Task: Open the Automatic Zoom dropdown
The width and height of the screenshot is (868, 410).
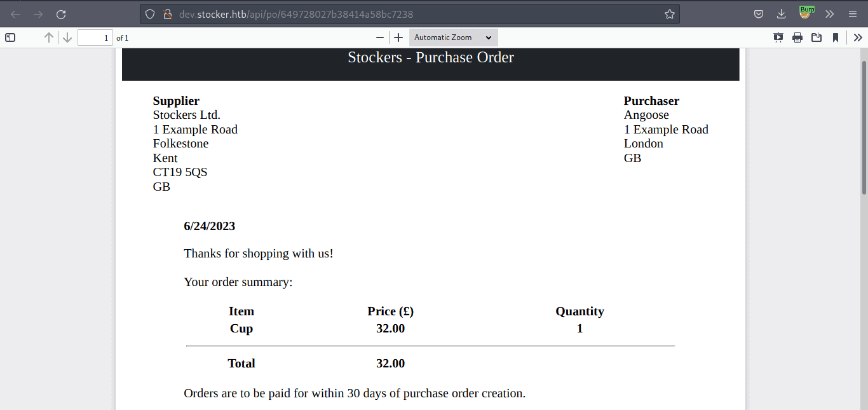Action: click(x=453, y=38)
